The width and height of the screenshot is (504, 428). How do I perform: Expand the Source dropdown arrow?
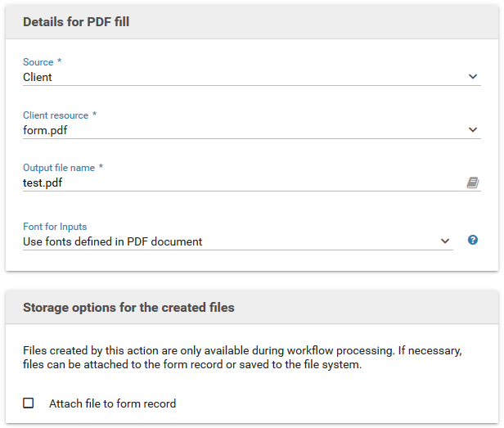pos(473,77)
